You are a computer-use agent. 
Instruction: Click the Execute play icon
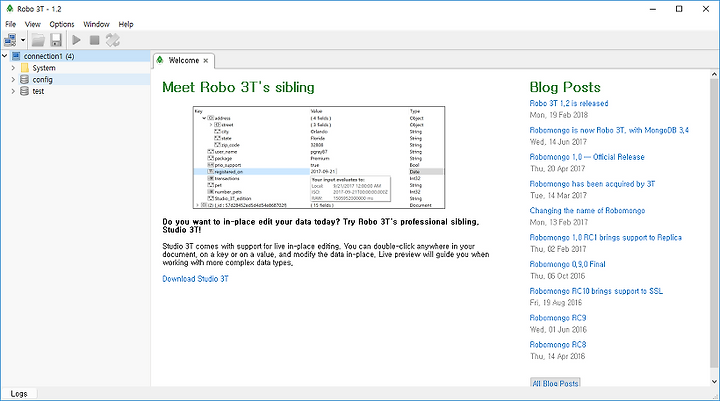point(77,40)
